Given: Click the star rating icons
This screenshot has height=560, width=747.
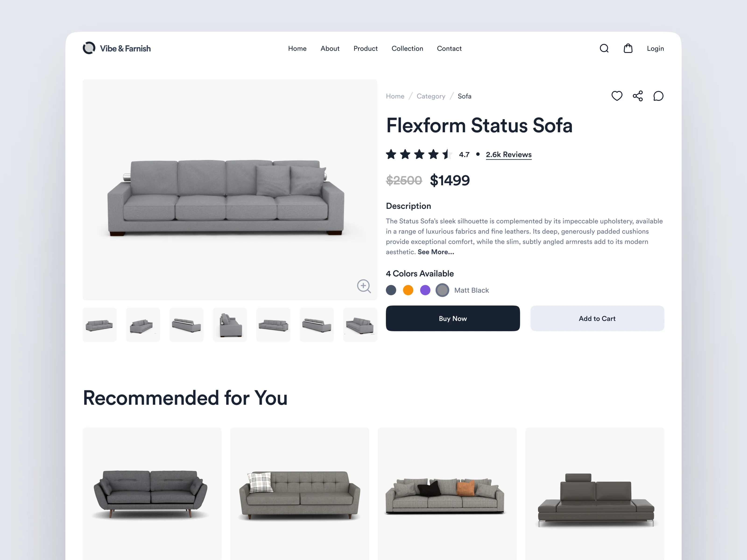Looking at the screenshot, I should [419, 154].
